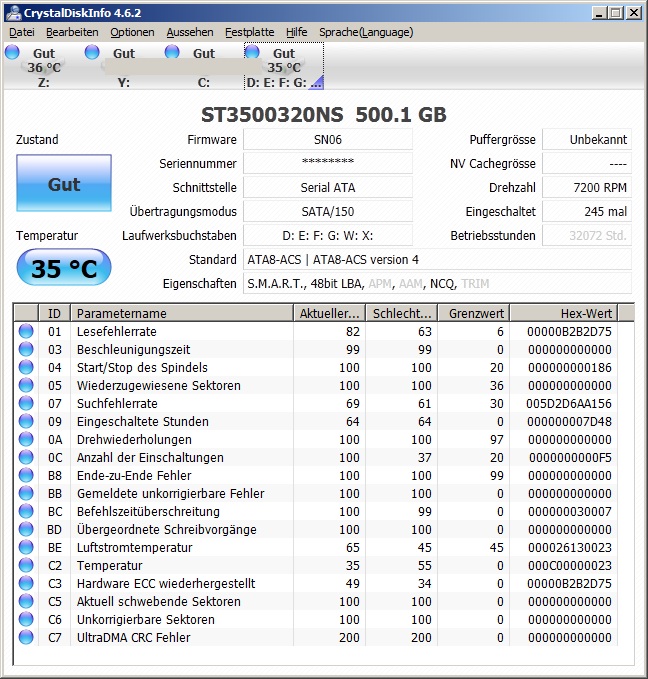Select the Suchfehlerrate parameter name
This screenshot has width=648, height=679.
coord(117,403)
